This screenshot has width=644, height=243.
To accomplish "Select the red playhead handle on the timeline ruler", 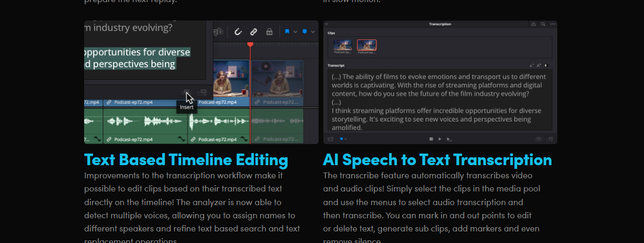I will tap(250, 45).
